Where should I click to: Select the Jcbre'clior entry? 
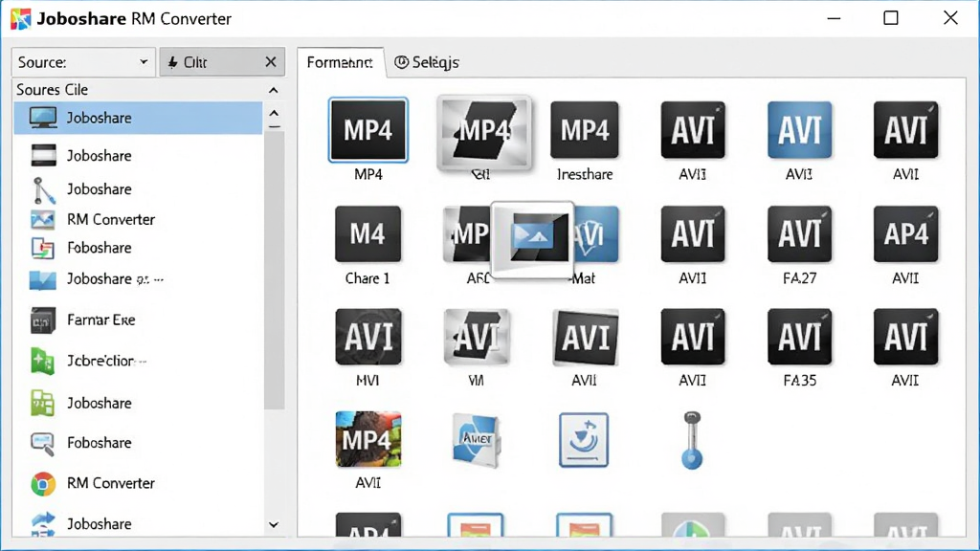click(138, 361)
